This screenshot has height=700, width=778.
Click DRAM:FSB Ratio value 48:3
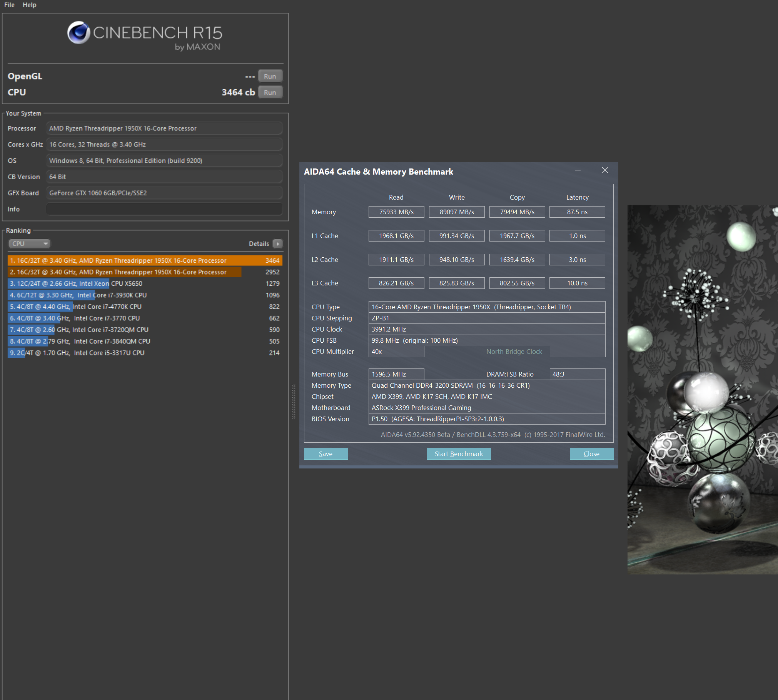click(x=577, y=374)
